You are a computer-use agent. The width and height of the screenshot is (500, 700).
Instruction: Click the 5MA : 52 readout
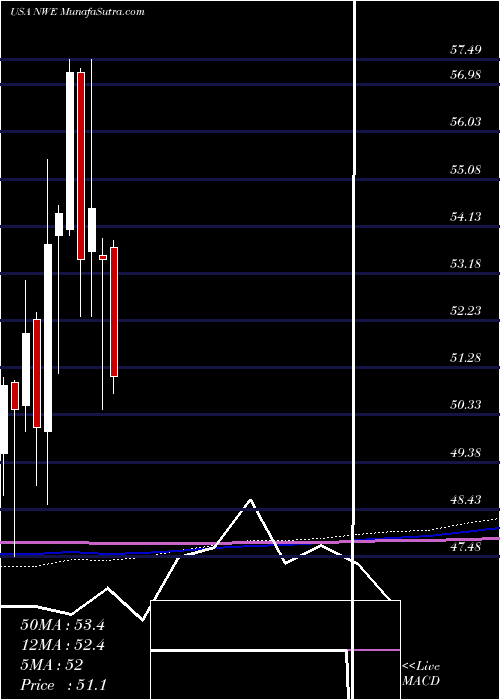click(51, 665)
